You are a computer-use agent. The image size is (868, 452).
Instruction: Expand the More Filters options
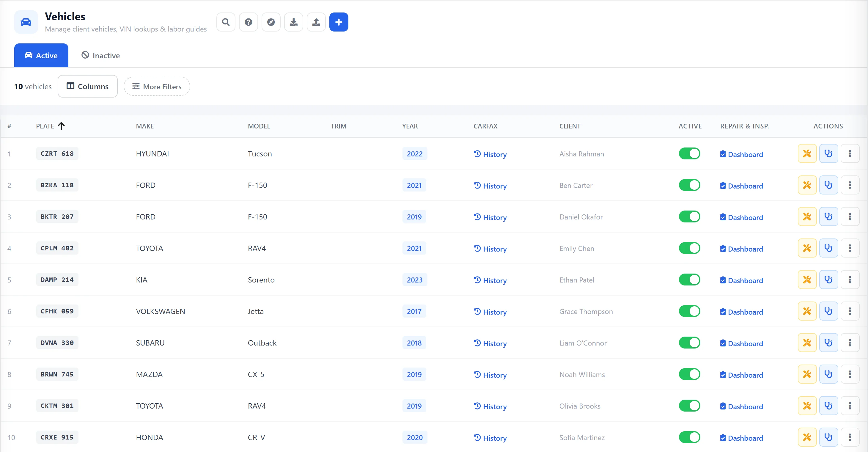pyautogui.click(x=157, y=86)
